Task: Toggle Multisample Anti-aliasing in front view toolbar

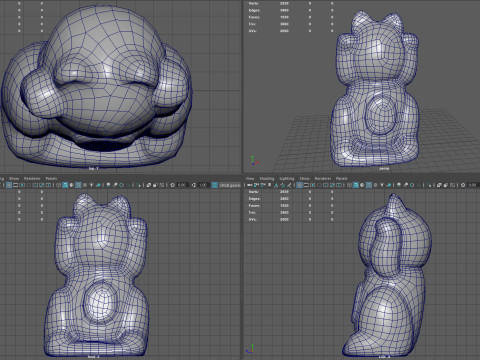Action: [121, 185]
